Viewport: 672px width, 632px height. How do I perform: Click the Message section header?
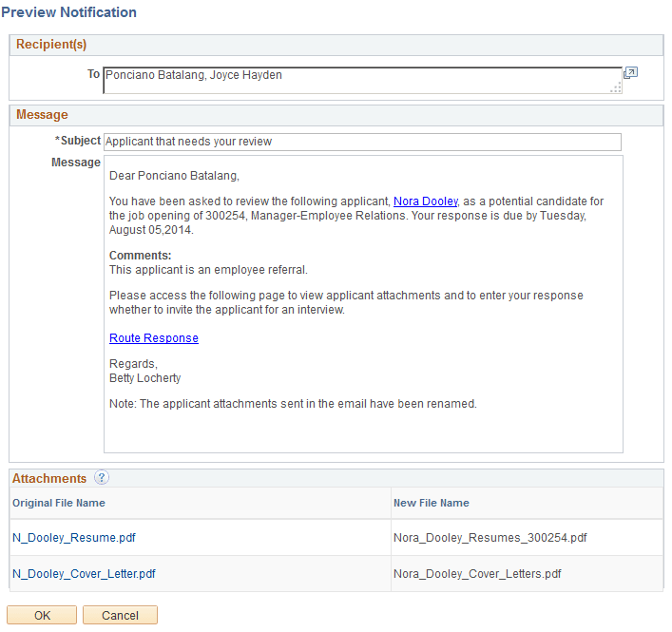click(x=42, y=115)
